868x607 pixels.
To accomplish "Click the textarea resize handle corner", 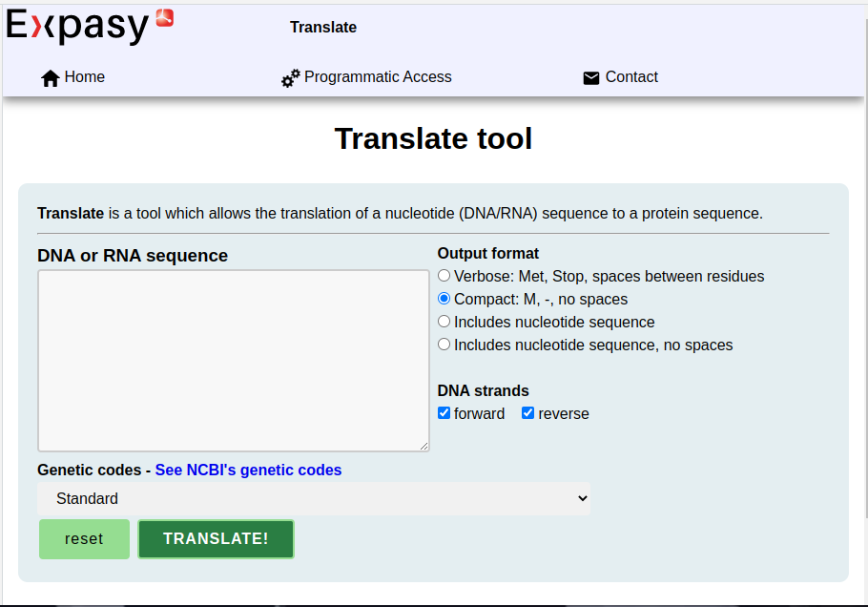I will (424, 446).
